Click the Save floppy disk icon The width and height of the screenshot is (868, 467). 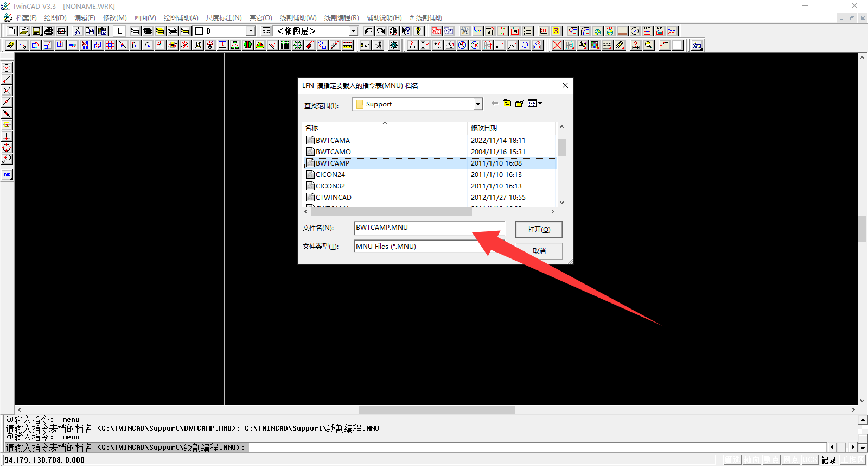click(36, 31)
